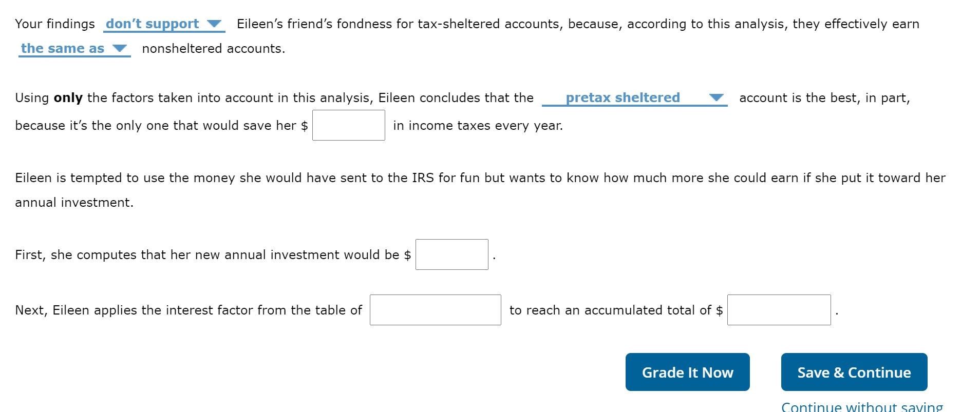Select the new annual investment input box
Viewport: 980px width, 412px height.
[x=451, y=254]
